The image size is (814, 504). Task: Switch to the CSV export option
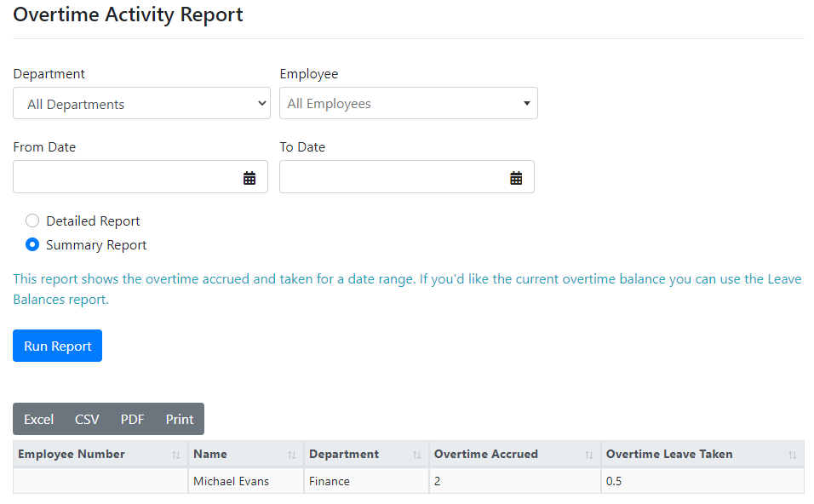click(x=86, y=419)
